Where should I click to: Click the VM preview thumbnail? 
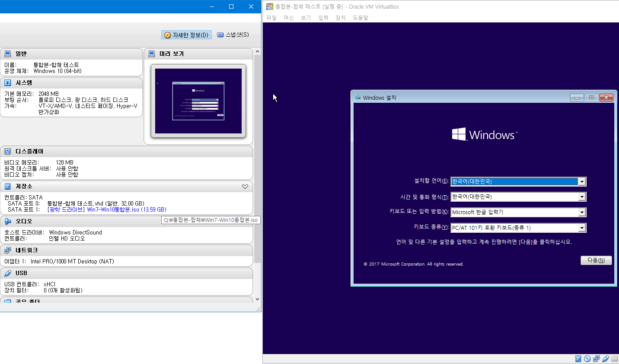(x=198, y=101)
